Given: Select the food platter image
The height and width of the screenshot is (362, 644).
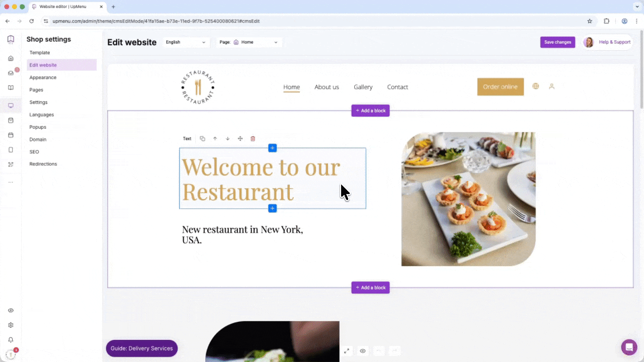Looking at the screenshot, I should (x=468, y=199).
